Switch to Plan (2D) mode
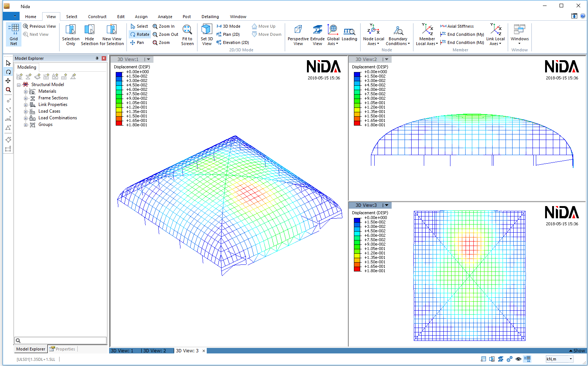Image resolution: width=588 pixels, height=366 pixels. pyautogui.click(x=228, y=34)
